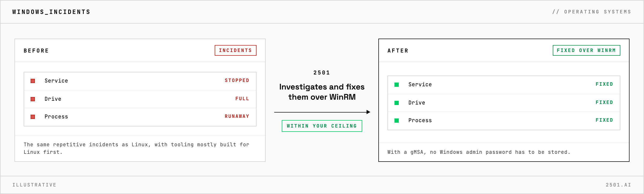Click the red square beside Drive
Viewport: 644px width, 194px height.
coord(33,99)
